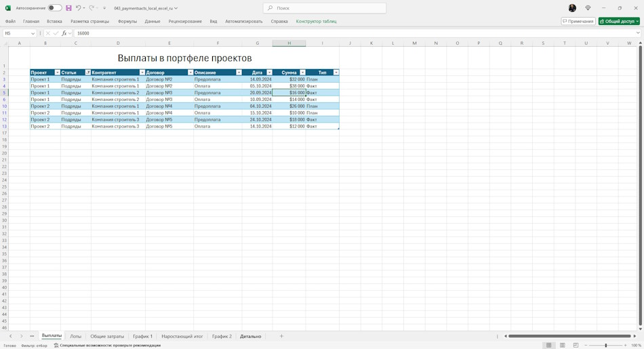Viewport: 644px width, 349px height.
Task: Select the row 5 header
Action: pyautogui.click(x=4, y=93)
